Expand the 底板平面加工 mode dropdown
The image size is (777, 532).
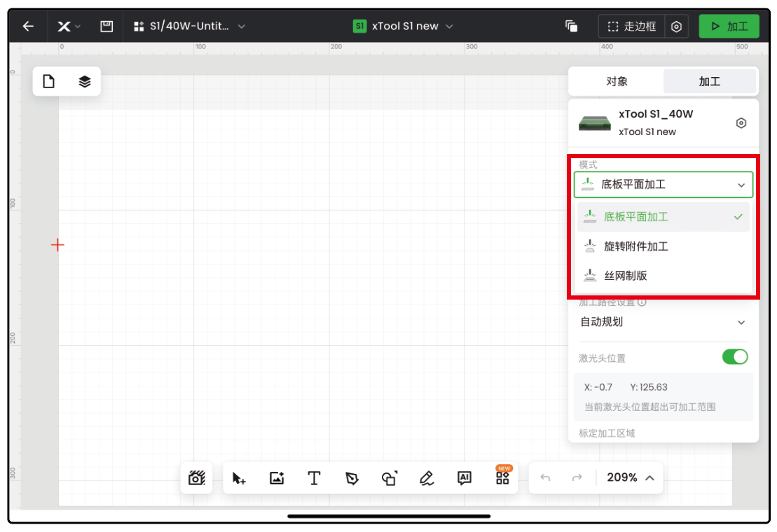(x=663, y=185)
